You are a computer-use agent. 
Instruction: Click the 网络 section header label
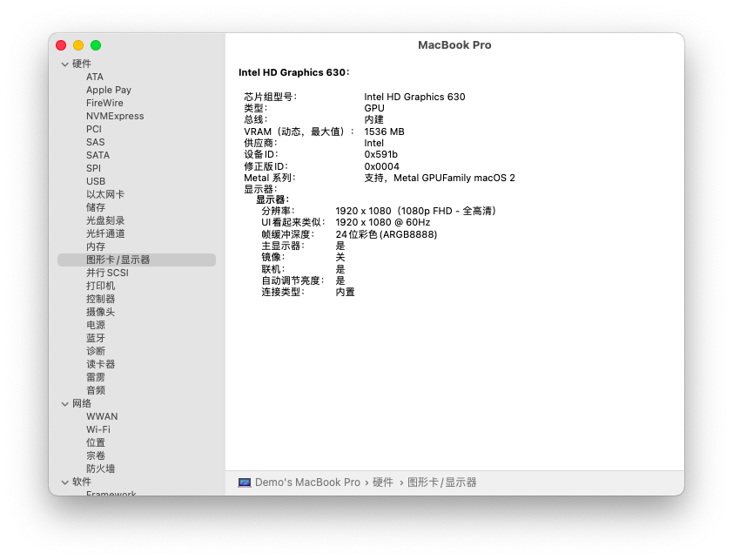[82, 404]
